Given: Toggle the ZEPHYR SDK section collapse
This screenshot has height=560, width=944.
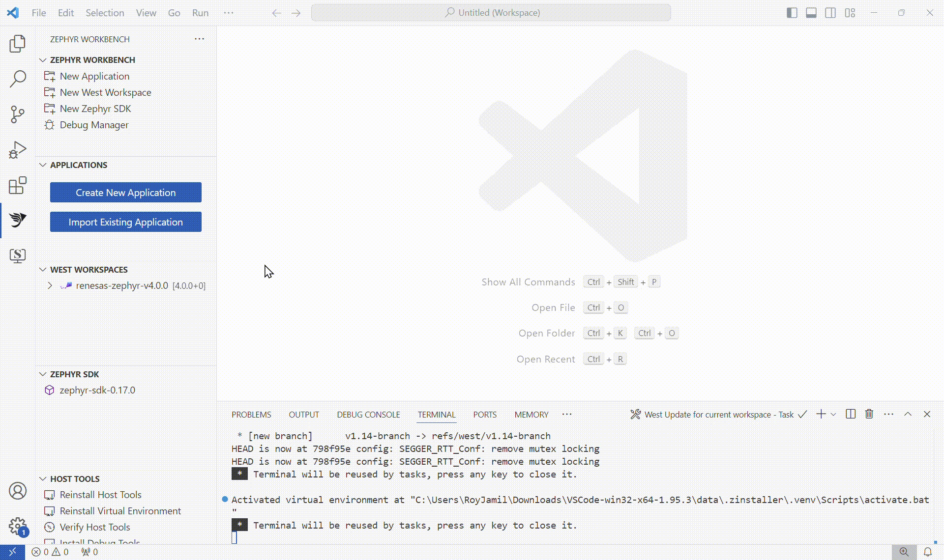Looking at the screenshot, I should pyautogui.click(x=43, y=373).
